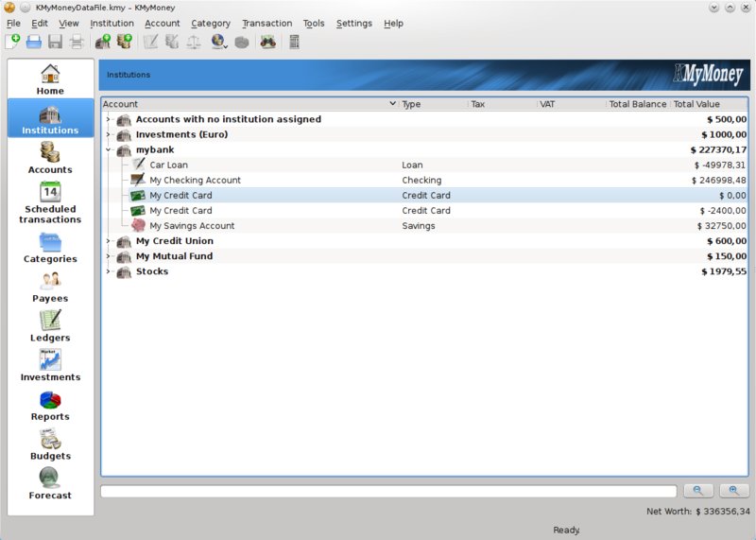
Task: Click the Stocks total $ 1979,55
Action: click(724, 271)
